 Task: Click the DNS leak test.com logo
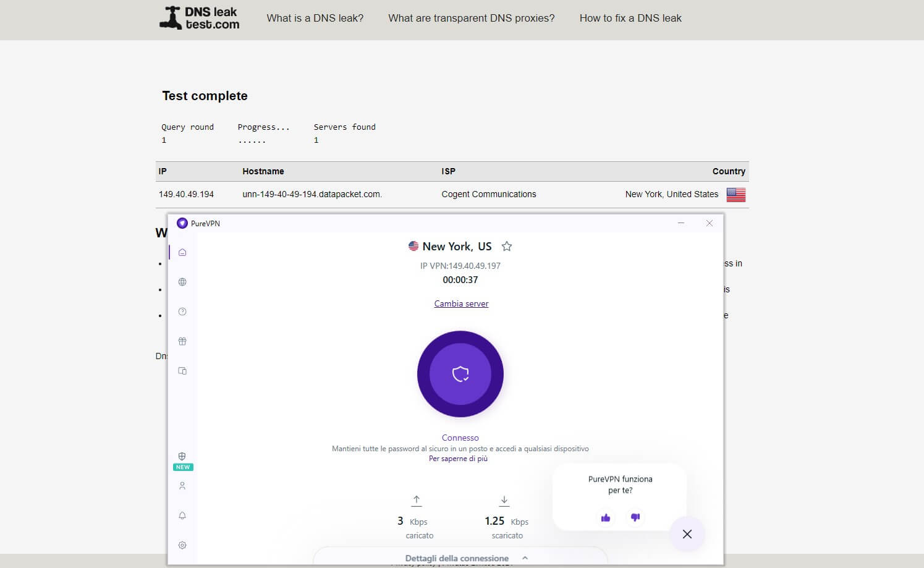(x=200, y=18)
